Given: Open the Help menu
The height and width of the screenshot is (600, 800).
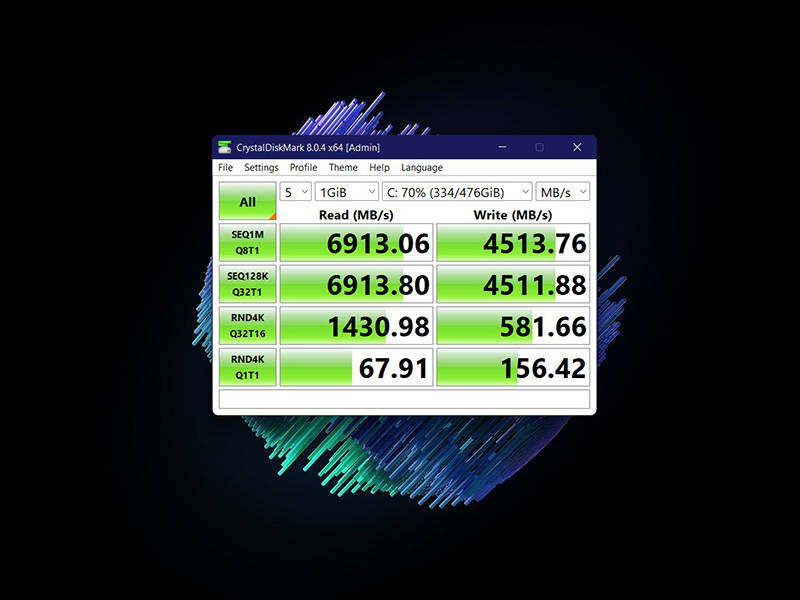Looking at the screenshot, I should (x=379, y=168).
